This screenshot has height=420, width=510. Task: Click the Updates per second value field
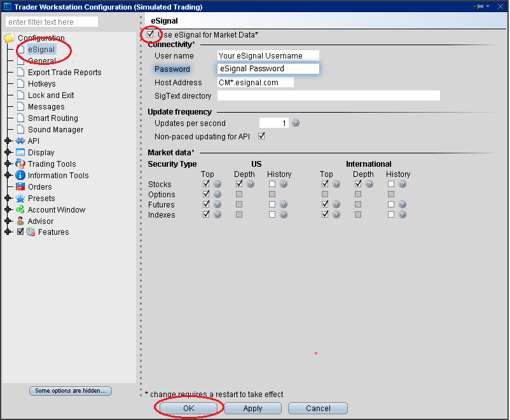click(274, 123)
